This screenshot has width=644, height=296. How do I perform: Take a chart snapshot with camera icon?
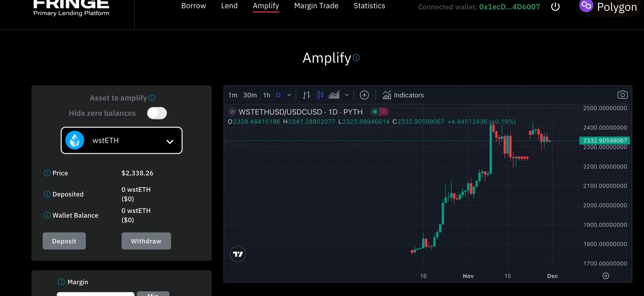point(622,95)
